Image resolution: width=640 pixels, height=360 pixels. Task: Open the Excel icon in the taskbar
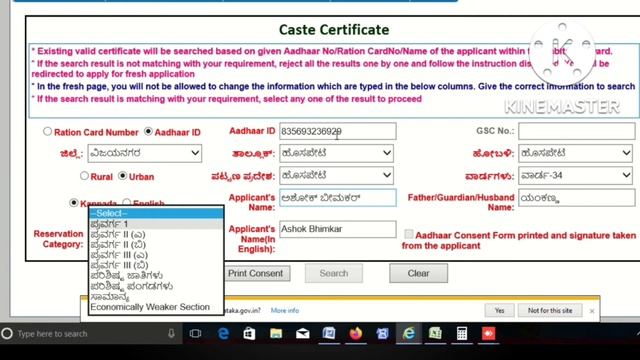point(435,333)
